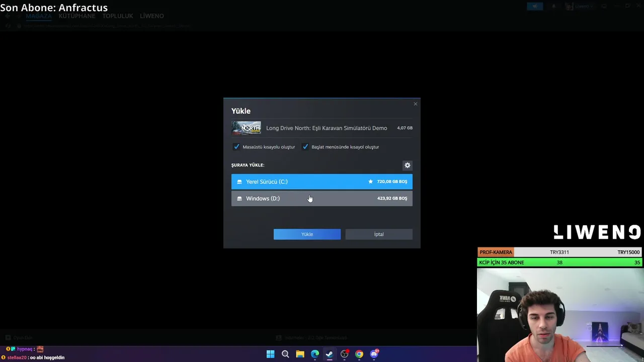The image size is (644, 362).
Task: Open Microsoft Edge from taskbar
Action: click(x=315, y=354)
